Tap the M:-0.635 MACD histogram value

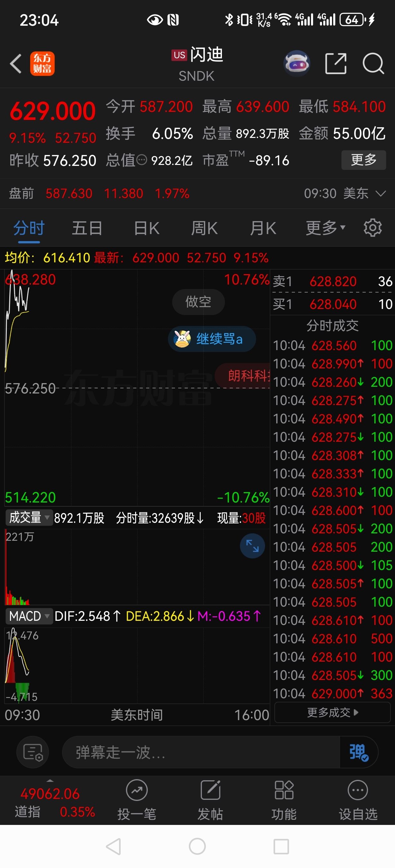click(x=229, y=616)
